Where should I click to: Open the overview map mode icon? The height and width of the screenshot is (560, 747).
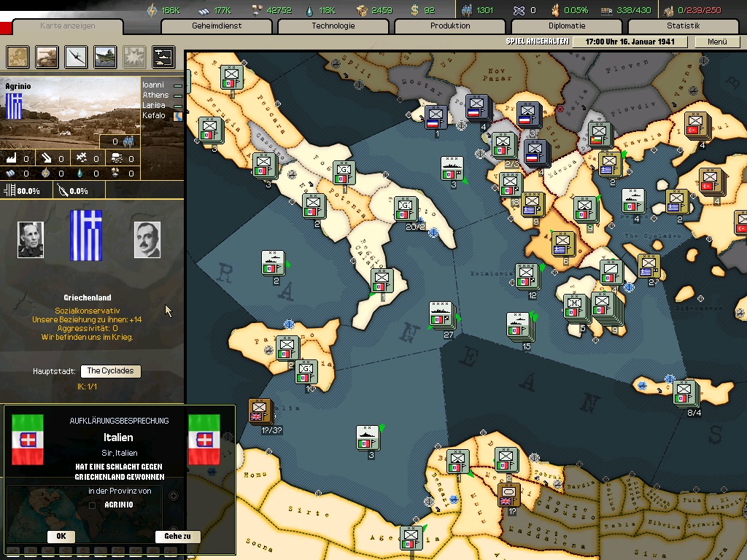18,56
